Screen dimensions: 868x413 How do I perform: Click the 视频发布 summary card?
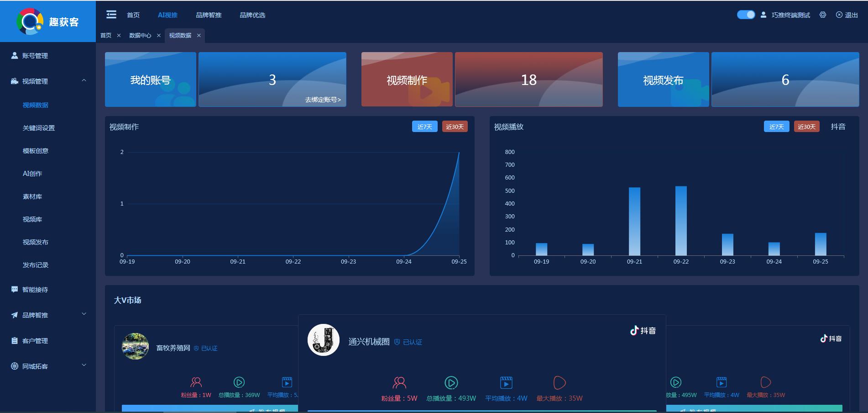click(664, 79)
